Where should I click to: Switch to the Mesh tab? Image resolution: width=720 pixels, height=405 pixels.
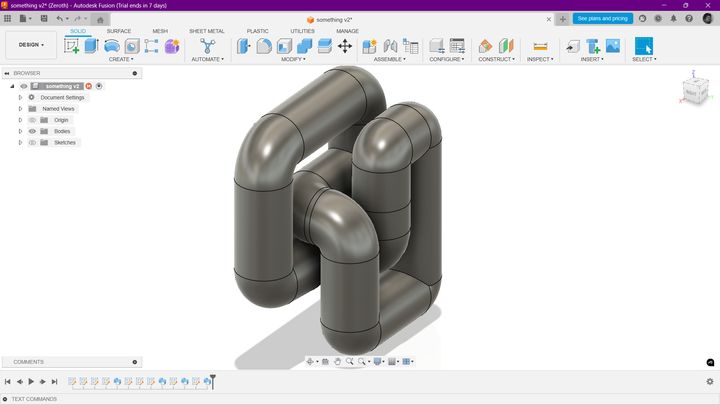160,31
